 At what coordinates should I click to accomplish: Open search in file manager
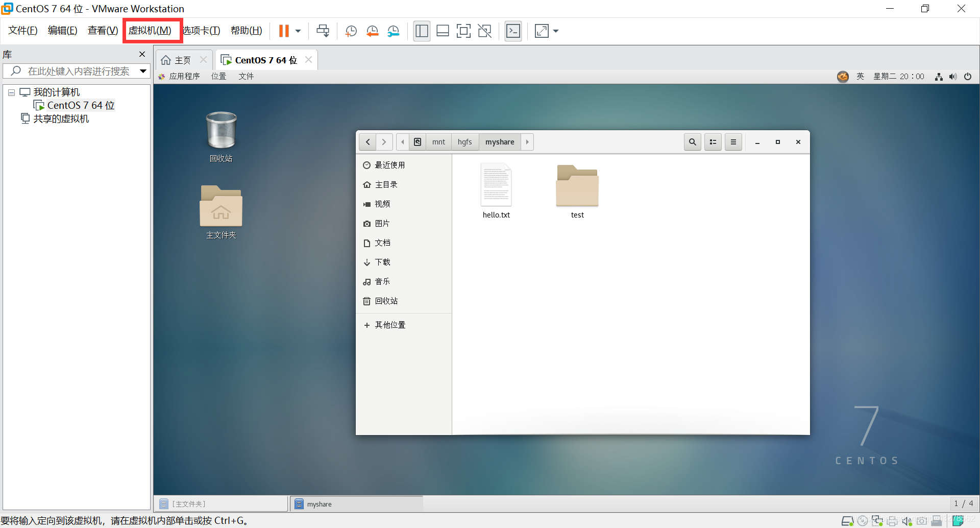tap(693, 142)
